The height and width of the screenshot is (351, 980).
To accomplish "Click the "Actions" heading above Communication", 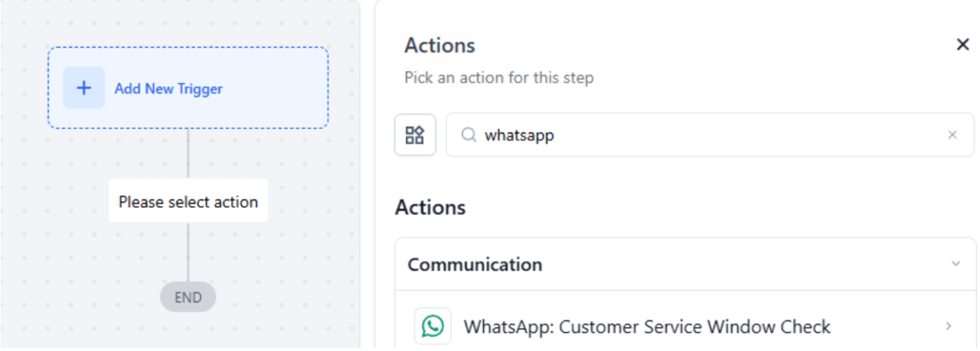I will coord(430,207).
